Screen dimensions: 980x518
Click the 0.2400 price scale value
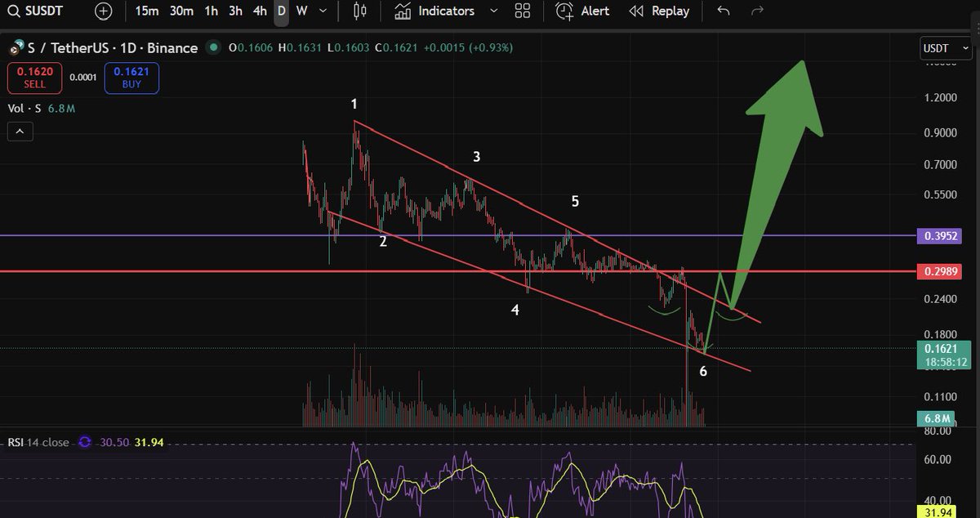[x=940, y=299]
